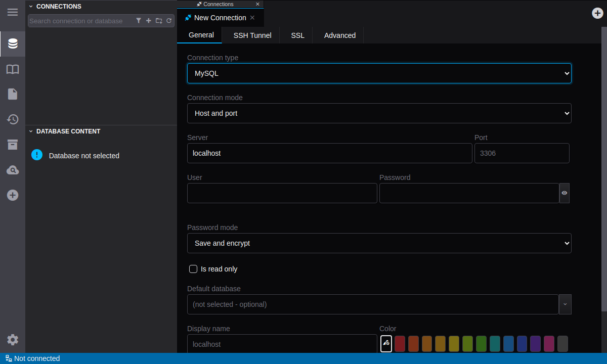Select the database connections sidebar icon
The image size is (607, 364).
(13, 43)
